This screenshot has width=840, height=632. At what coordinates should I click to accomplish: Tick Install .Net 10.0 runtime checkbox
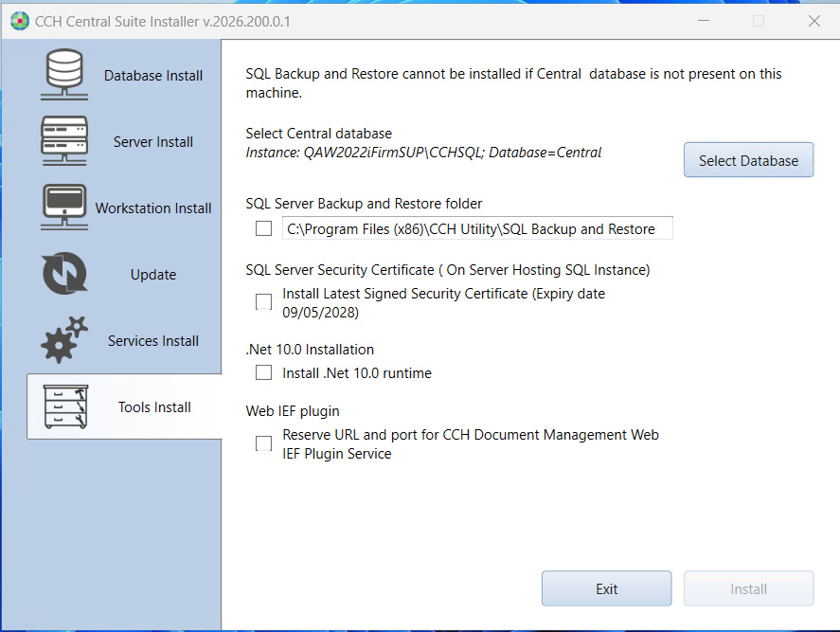coord(263,372)
